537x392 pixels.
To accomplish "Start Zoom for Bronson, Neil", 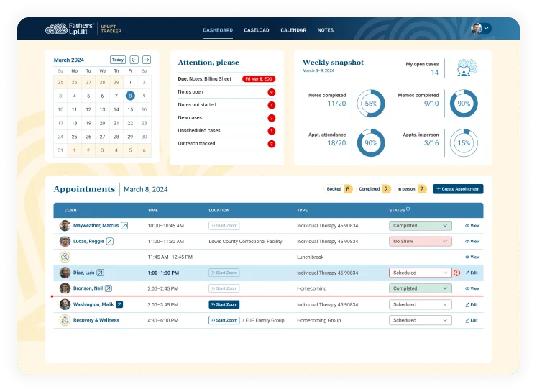I will point(224,288).
